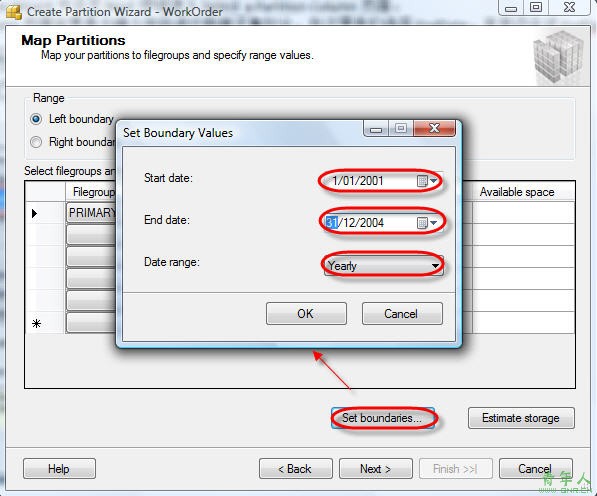Go to the Next wizard page

376,469
